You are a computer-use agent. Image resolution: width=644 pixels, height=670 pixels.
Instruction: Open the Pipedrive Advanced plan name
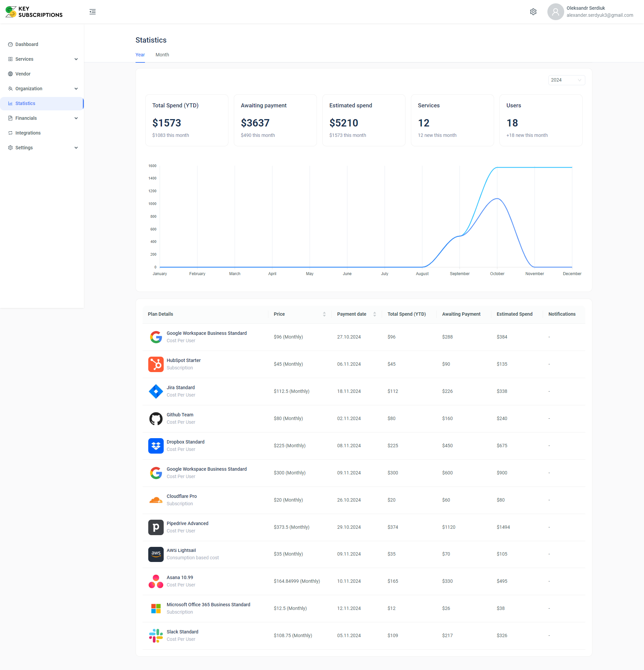pos(187,523)
